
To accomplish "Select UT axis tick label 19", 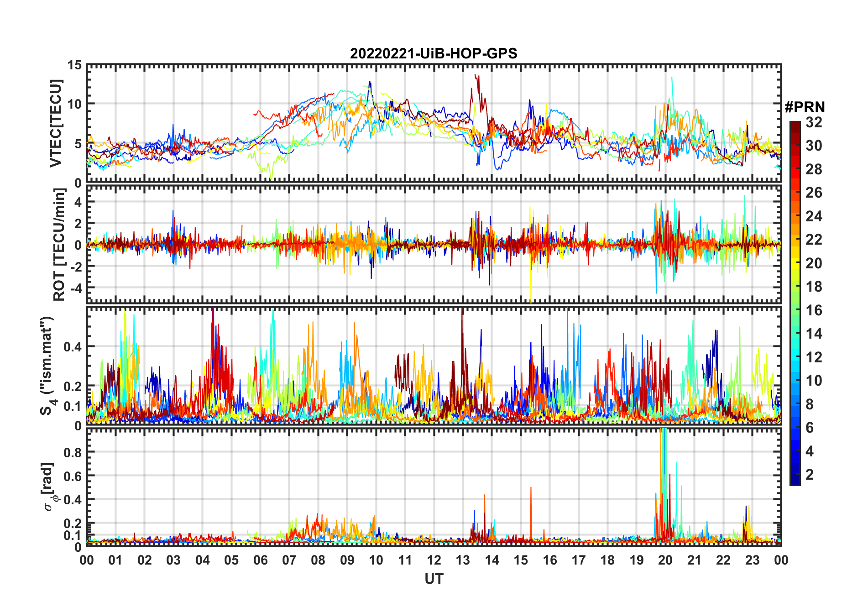I will [637, 560].
